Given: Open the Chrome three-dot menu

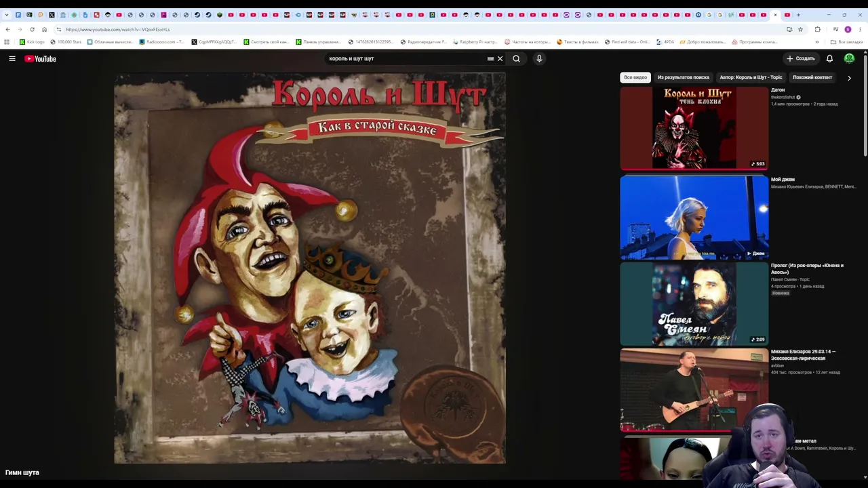Looking at the screenshot, I should click(x=860, y=30).
